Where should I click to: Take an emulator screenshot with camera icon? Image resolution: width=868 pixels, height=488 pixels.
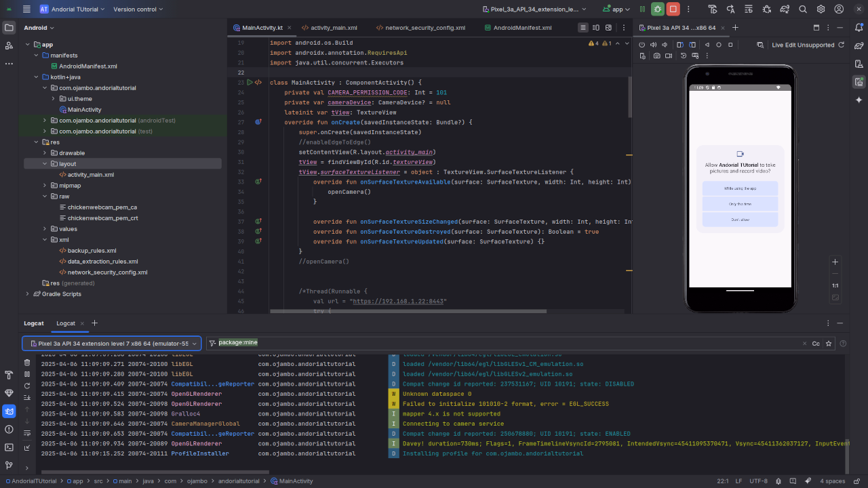click(656, 56)
